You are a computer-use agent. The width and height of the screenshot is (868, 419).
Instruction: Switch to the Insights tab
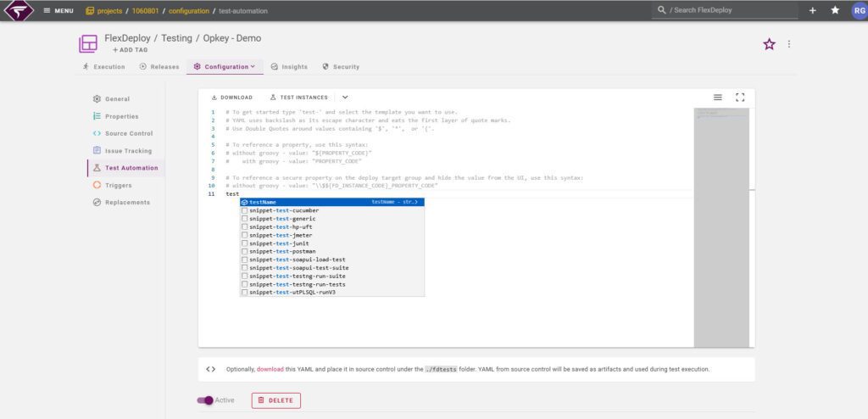288,66
